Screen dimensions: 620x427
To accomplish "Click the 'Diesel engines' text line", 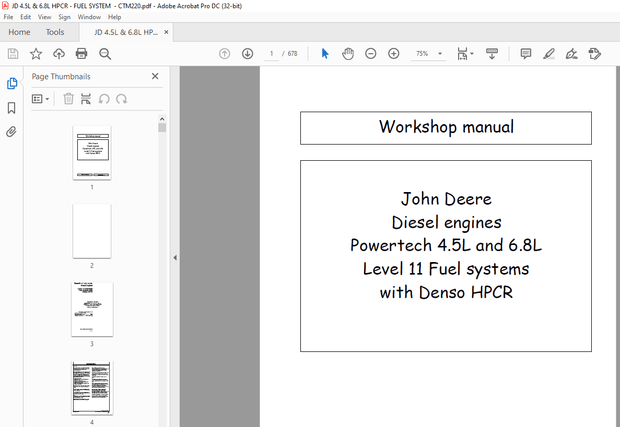I will coord(446,223).
